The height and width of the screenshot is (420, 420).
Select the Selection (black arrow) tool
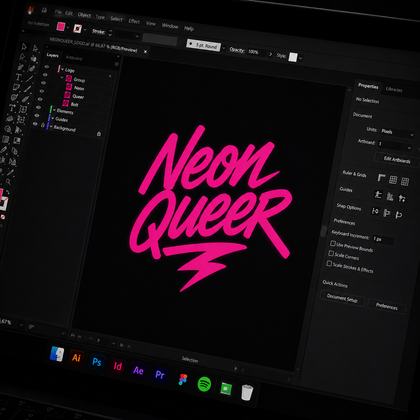pyautogui.click(x=24, y=46)
